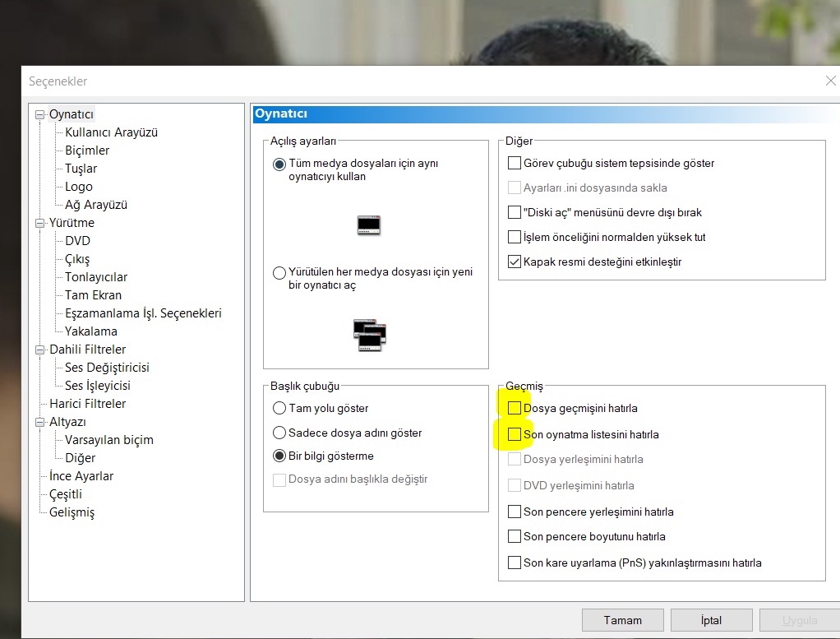Open the Biçimler settings page
The width and height of the screenshot is (840, 639).
87,150
